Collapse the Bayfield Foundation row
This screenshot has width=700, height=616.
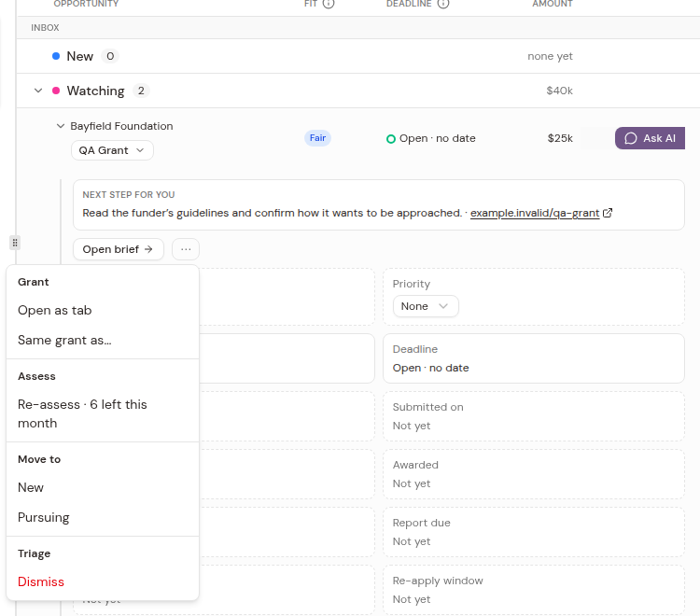(61, 126)
